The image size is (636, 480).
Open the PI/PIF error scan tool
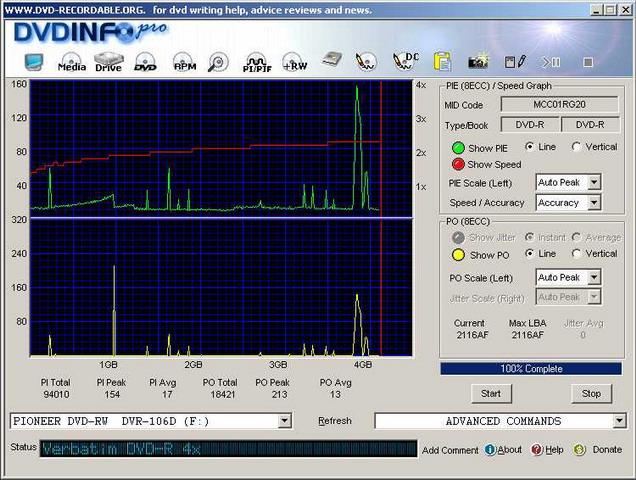(x=257, y=63)
